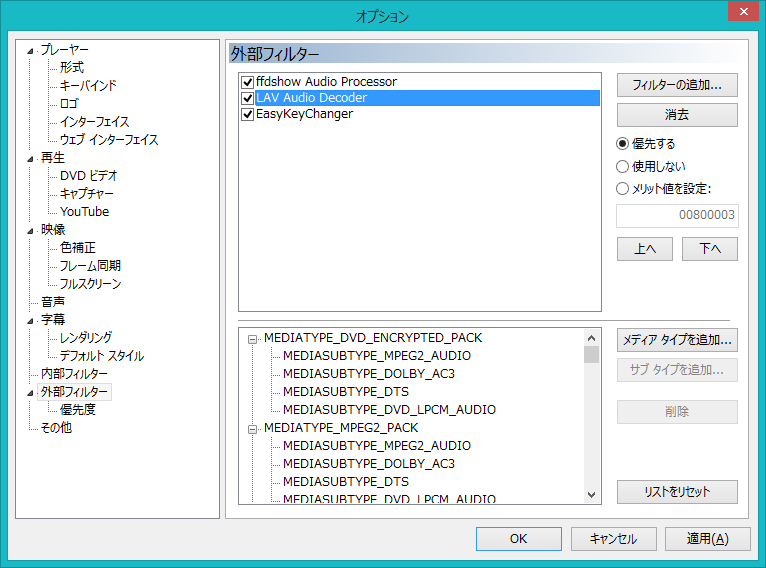Viewport: 766px width, 568px height.
Task: Open the 形式 settings page
Action: coord(72,67)
